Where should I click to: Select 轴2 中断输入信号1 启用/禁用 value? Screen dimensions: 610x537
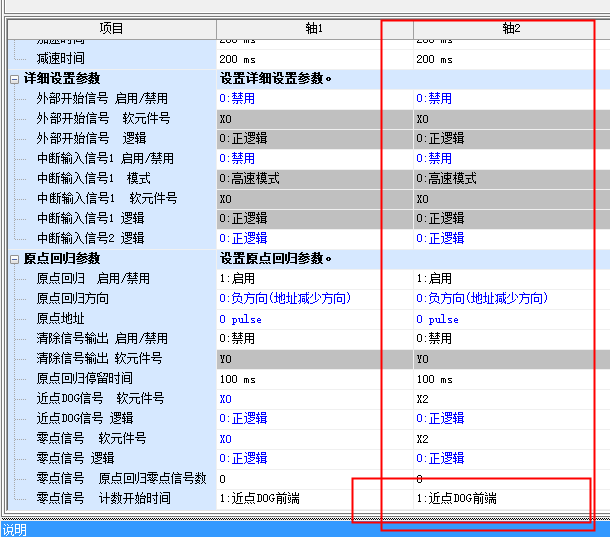click(x=510, y=159)
